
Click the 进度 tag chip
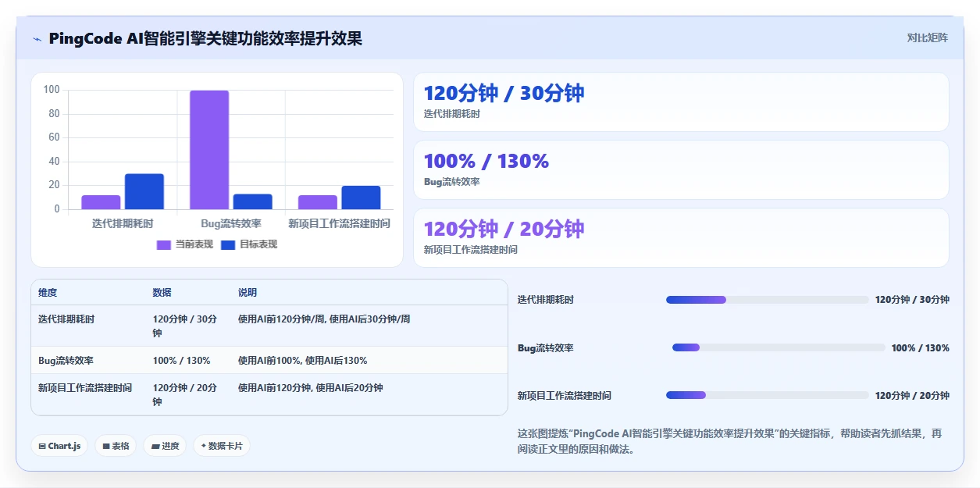[x=165, y=446]
